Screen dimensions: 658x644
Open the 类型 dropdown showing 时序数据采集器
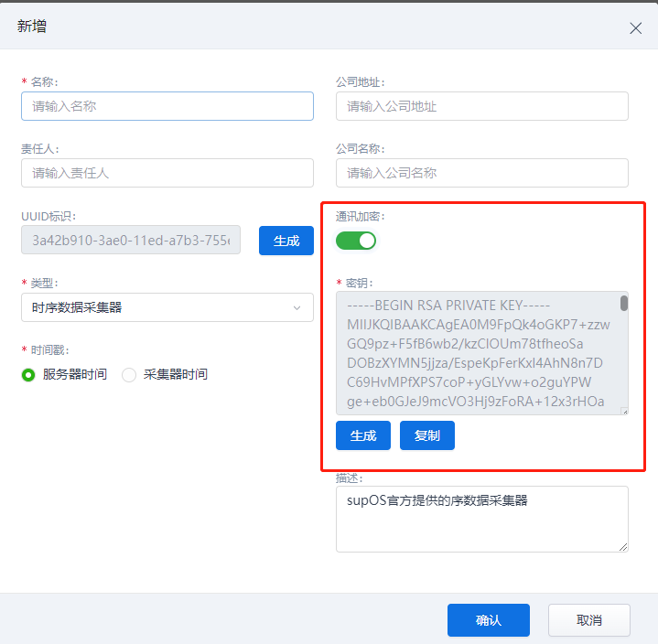tap(167, 307)
